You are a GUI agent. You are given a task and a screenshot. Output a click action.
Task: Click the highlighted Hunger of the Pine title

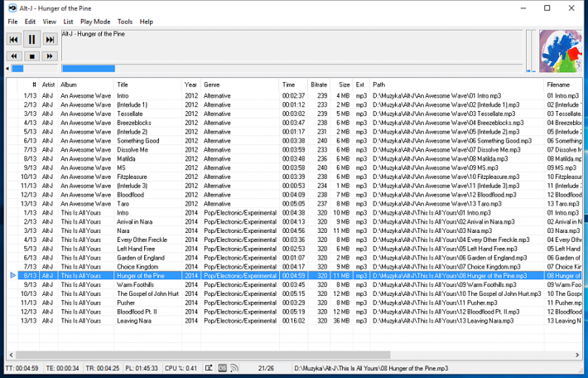pyautogui.click(x=141, y=276)
